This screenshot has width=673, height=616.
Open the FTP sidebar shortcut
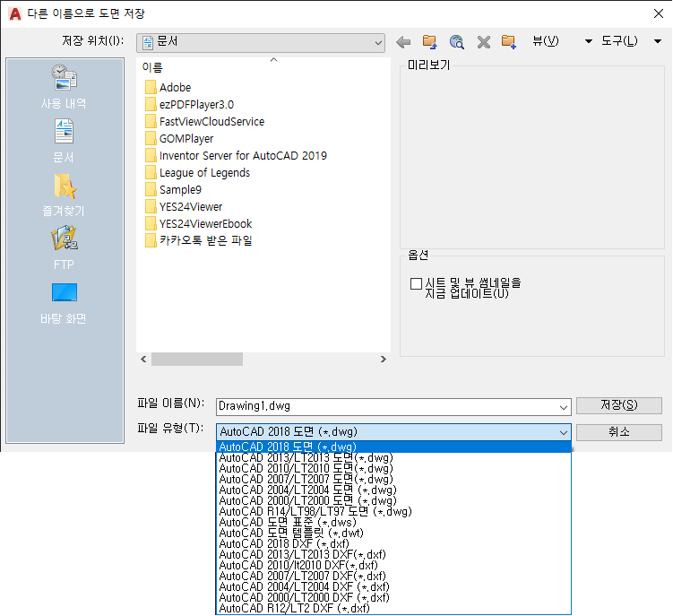coord(65,248)
